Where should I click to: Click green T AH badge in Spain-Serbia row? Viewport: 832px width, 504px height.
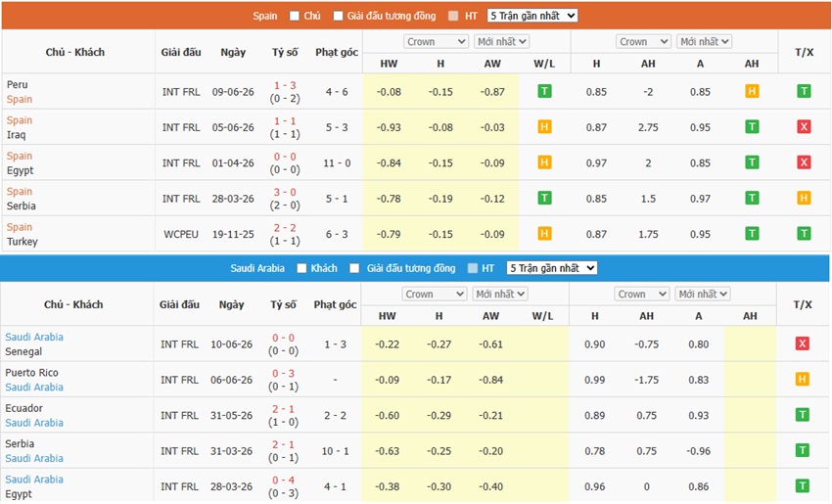(x=752, y=198)
